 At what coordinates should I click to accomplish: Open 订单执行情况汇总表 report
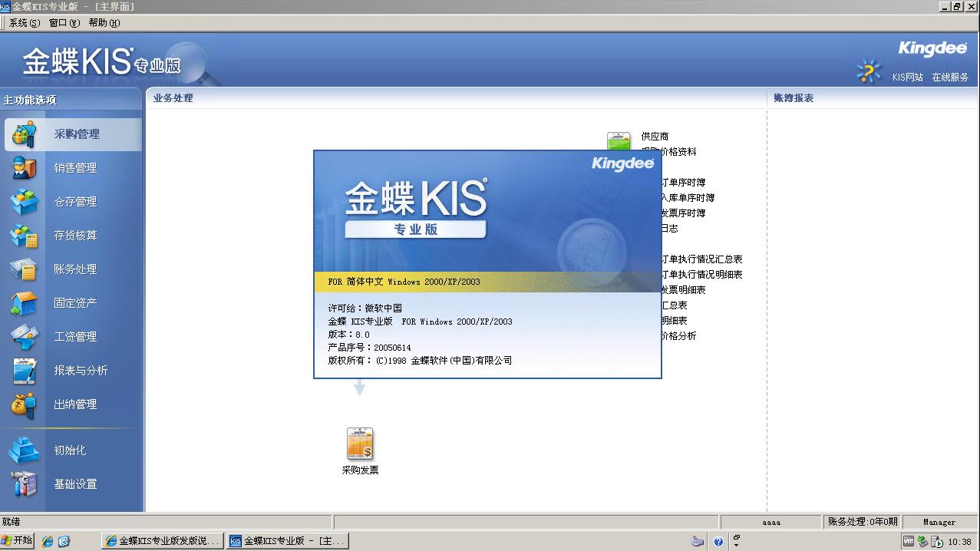[x=702, y=259]
